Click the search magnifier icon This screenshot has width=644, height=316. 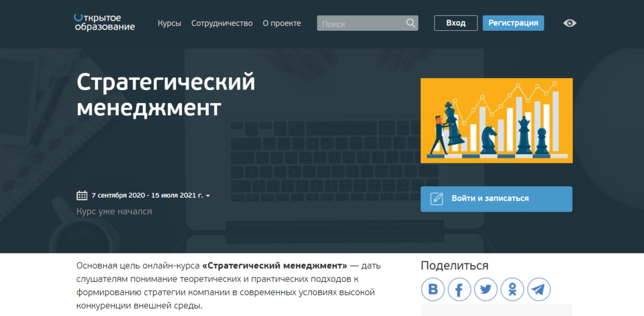(411, 23)
